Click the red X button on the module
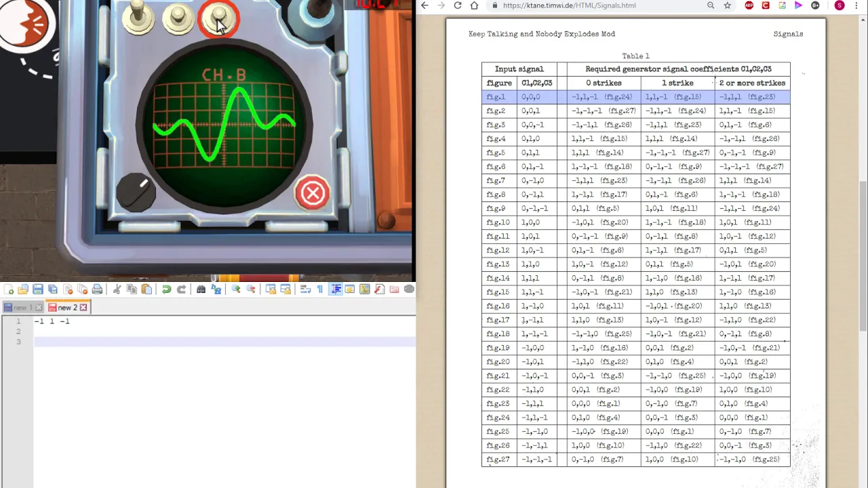The width and height of the screenshot is (868, 488). [313, 193]
